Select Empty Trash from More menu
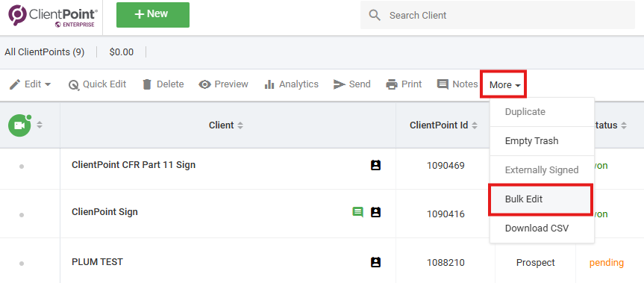 pos(542,141)
